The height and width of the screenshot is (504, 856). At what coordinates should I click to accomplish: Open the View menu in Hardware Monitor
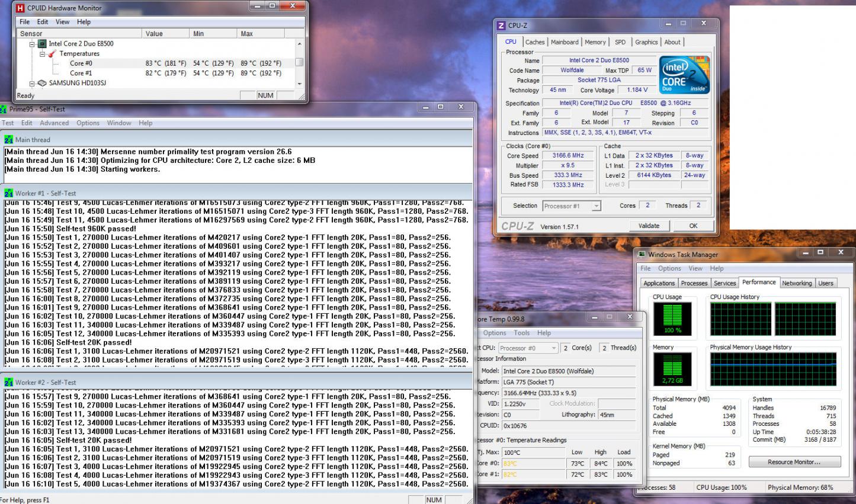point(63,22)
